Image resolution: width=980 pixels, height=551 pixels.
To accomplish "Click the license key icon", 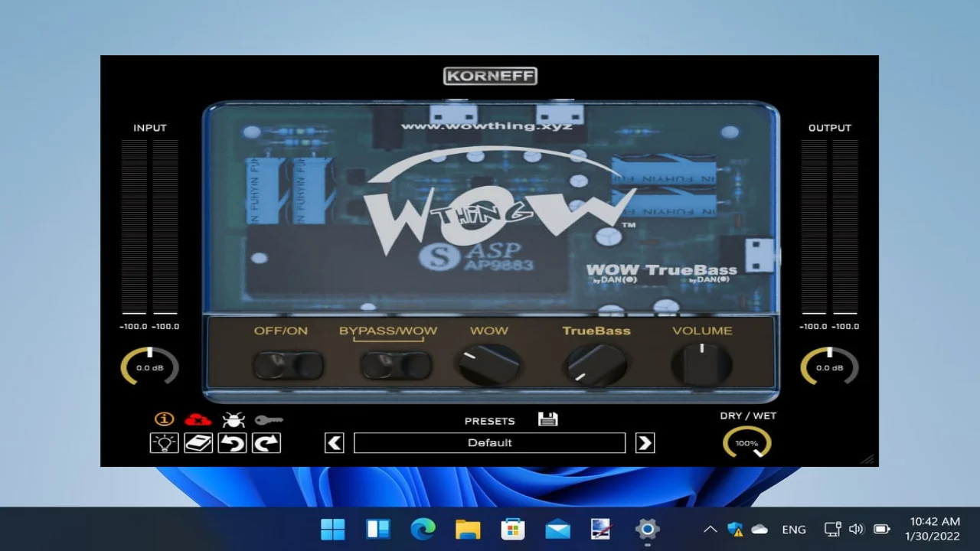I will 269,419.
